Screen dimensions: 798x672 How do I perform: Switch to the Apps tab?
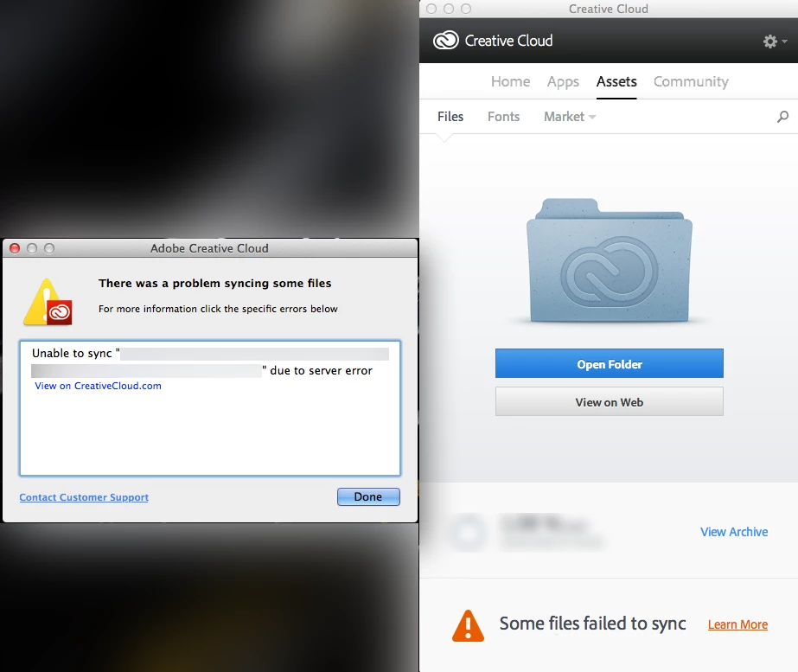click(x=563, y=82)
